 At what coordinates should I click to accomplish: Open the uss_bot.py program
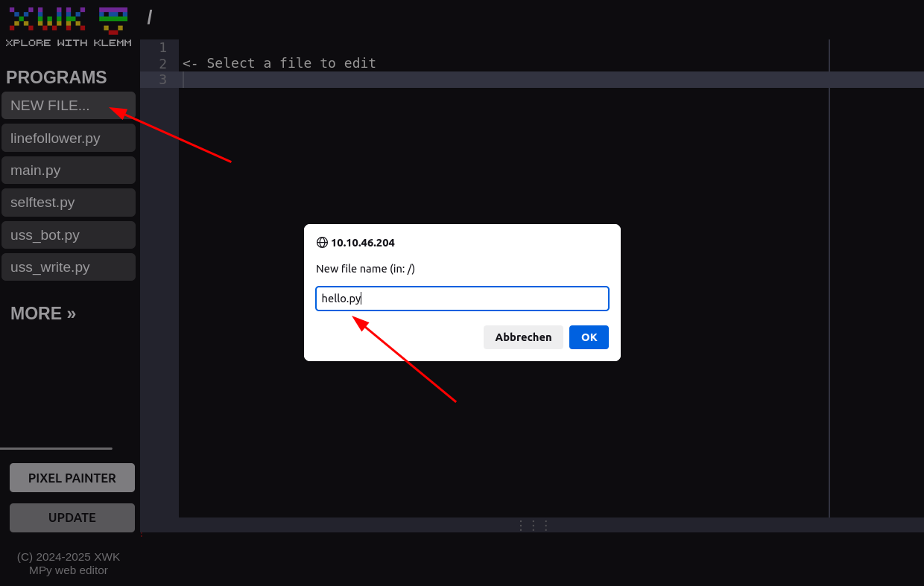pos(69,235)
